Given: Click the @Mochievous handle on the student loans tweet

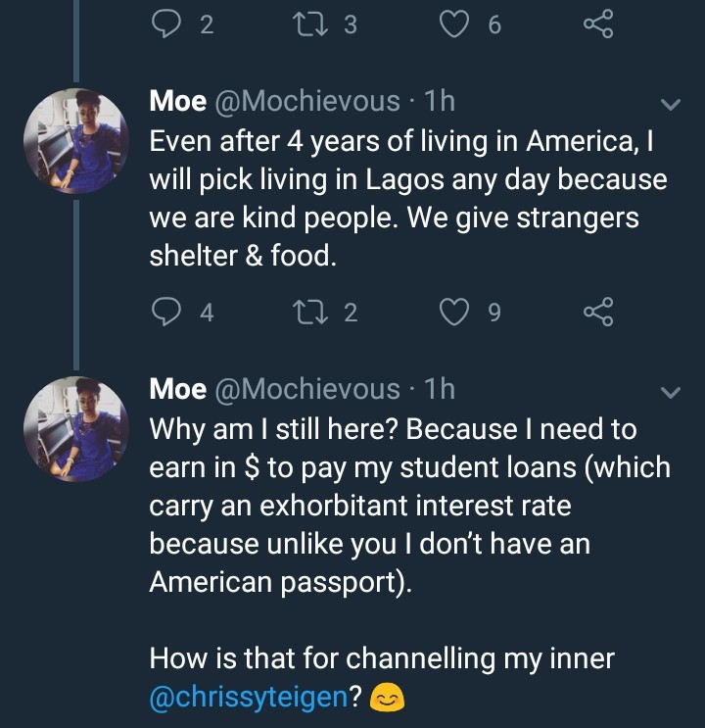Looking at the screenshot, I should click(306, 389).
